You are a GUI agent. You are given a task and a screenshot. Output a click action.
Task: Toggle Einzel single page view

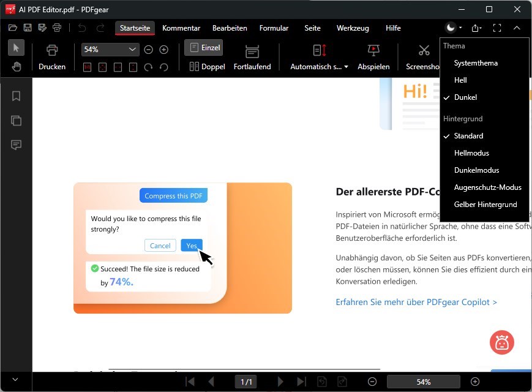coord(204,48)
